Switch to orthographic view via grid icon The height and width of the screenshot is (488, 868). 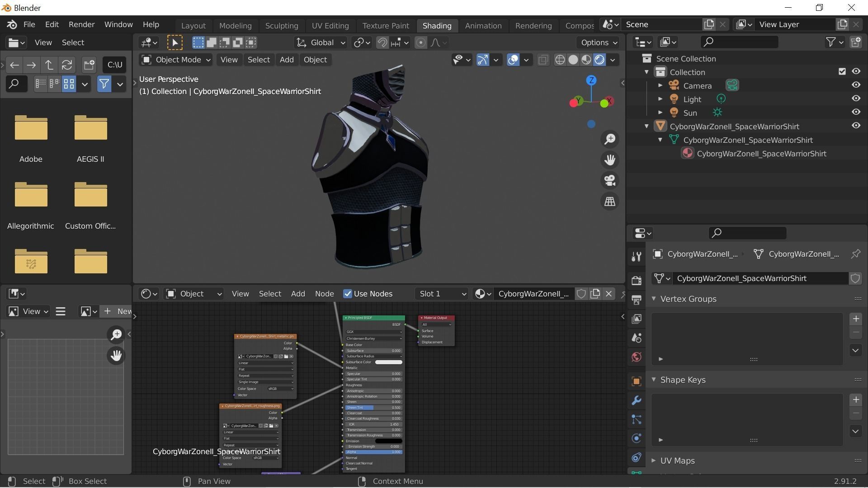point(610,202)
